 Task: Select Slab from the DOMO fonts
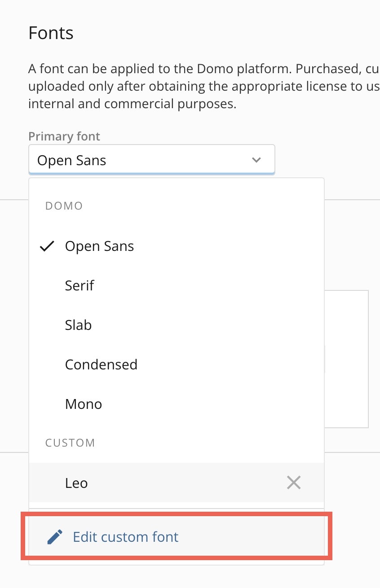[x=78, y=325]
